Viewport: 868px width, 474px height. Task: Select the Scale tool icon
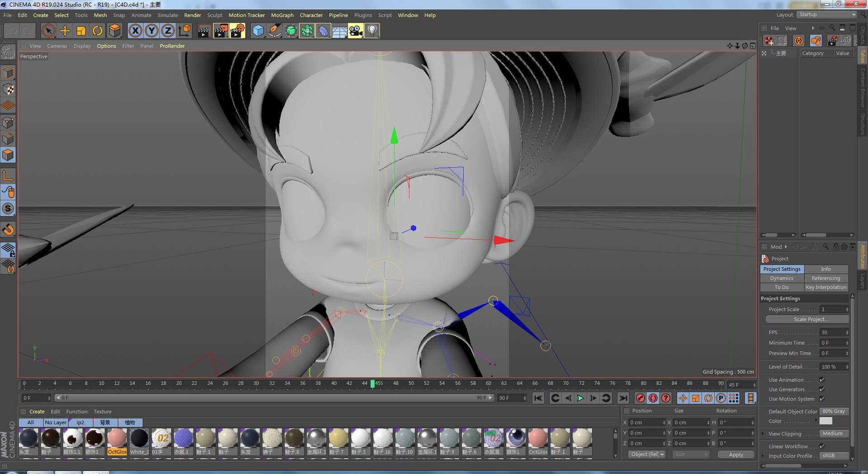click(81, 31)
